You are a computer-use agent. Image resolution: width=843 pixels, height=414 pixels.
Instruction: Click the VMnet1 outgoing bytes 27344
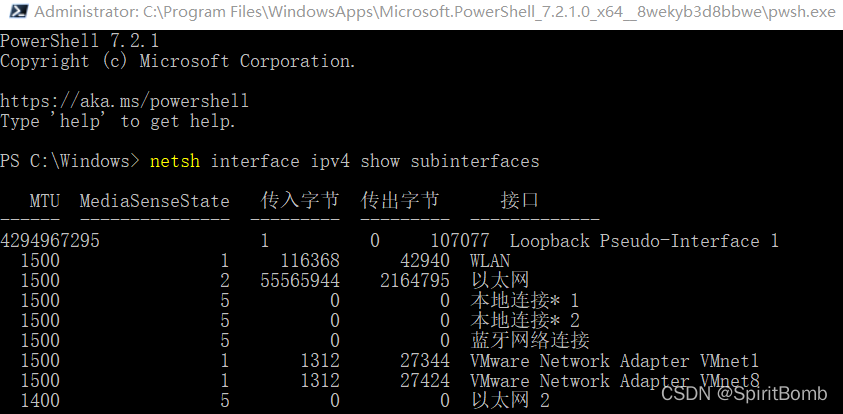425,361
